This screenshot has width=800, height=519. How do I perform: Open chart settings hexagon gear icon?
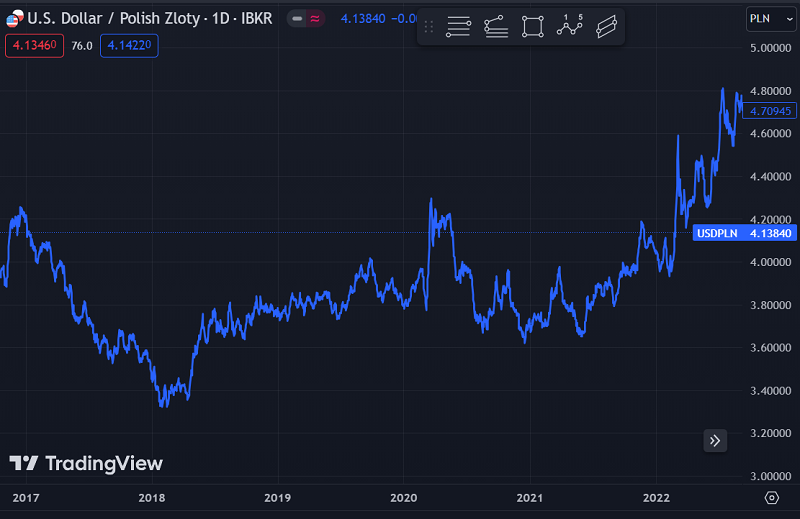tap(771, 497)
